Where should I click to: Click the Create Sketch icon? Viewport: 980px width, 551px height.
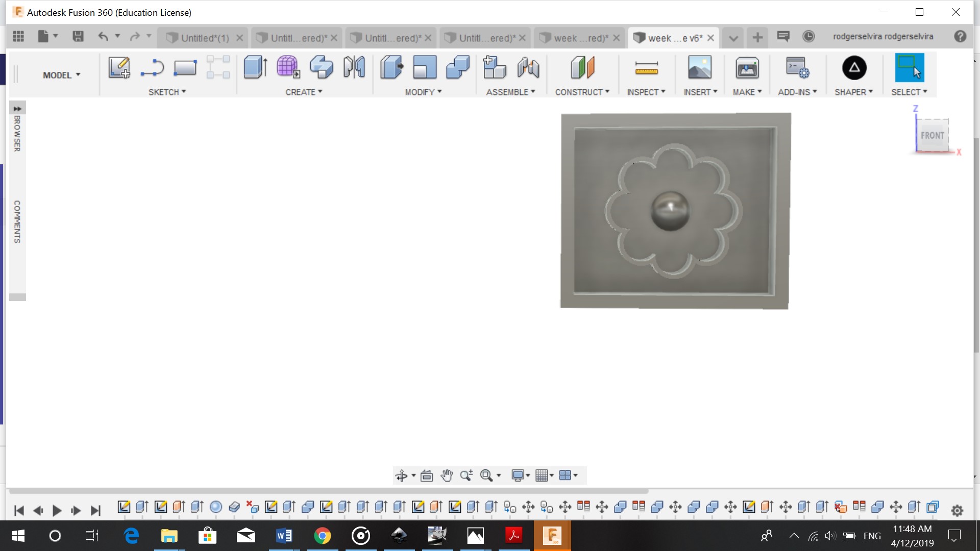[119, 67]
